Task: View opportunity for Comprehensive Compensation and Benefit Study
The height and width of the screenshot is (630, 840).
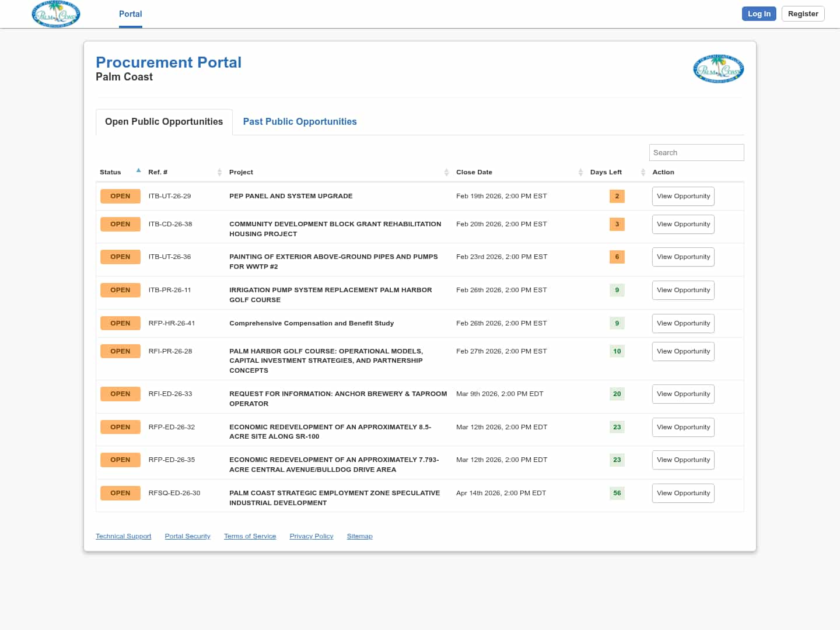Action: 683,324
